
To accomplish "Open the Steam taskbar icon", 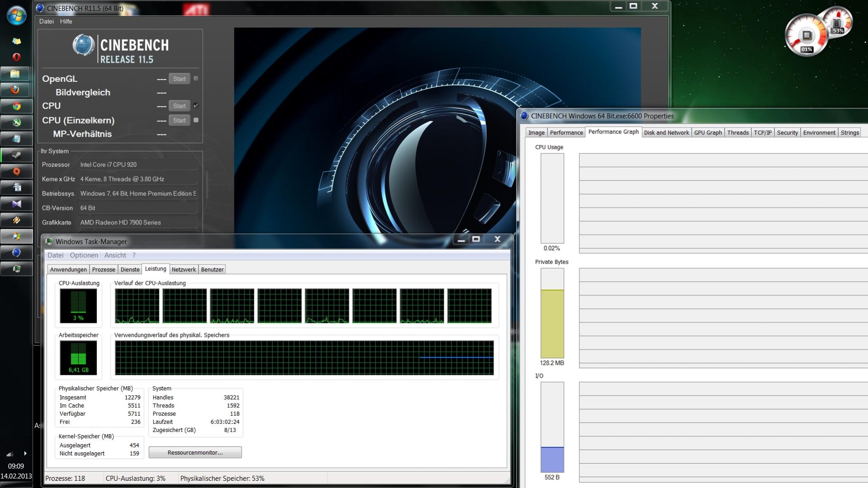I will (16, 155).
